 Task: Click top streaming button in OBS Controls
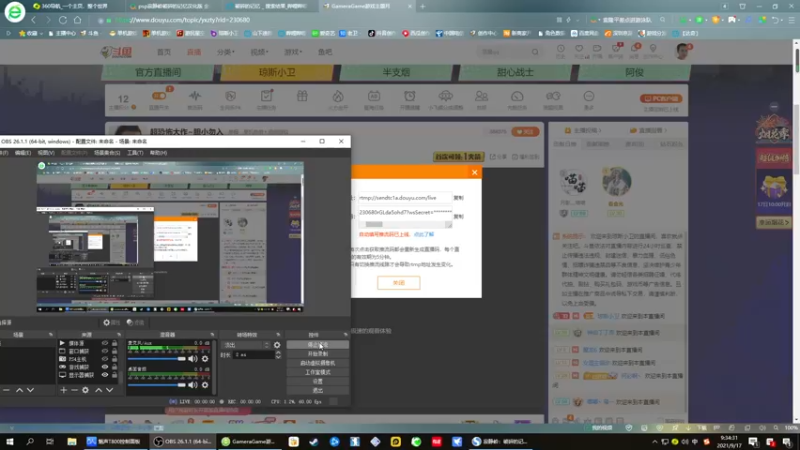317,345
